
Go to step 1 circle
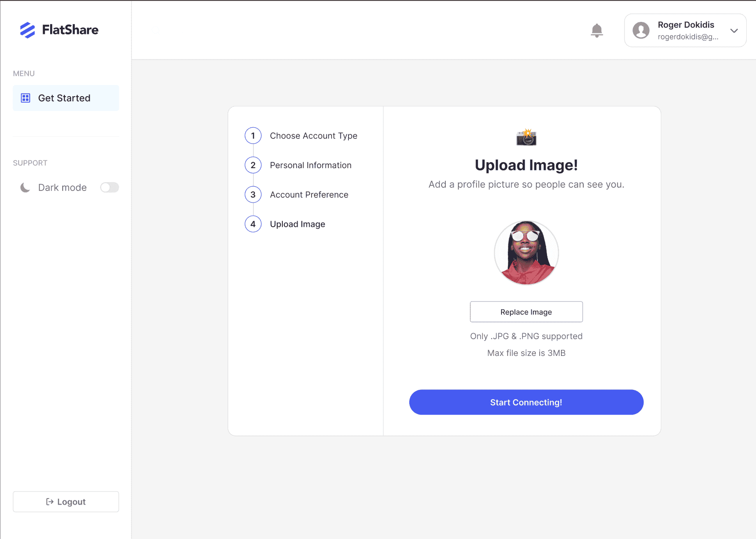click(x=253, y=136)
